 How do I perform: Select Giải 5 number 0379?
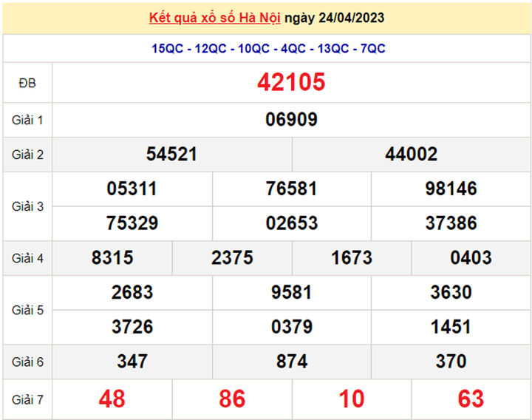pos(291,327)
